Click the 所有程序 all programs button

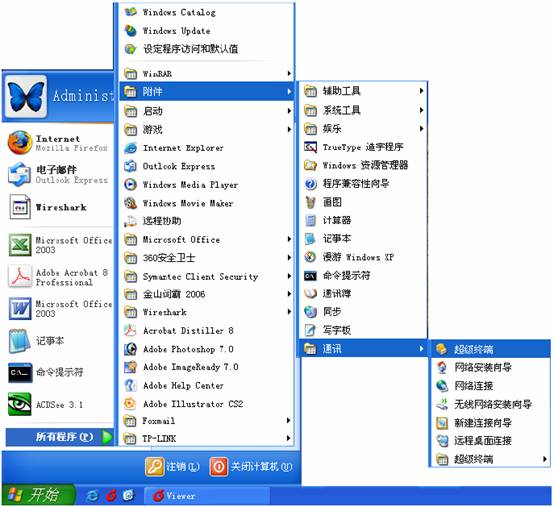(x=59, y=437)
